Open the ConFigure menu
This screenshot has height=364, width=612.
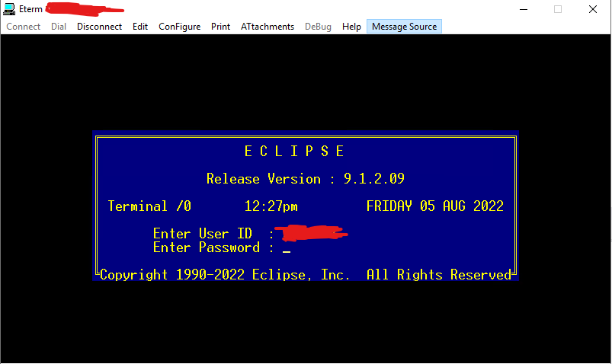[180, 27]
